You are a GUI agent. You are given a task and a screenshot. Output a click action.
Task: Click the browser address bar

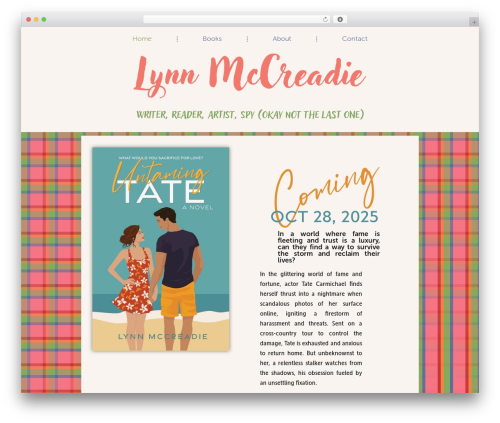click(x=237, y=20)
